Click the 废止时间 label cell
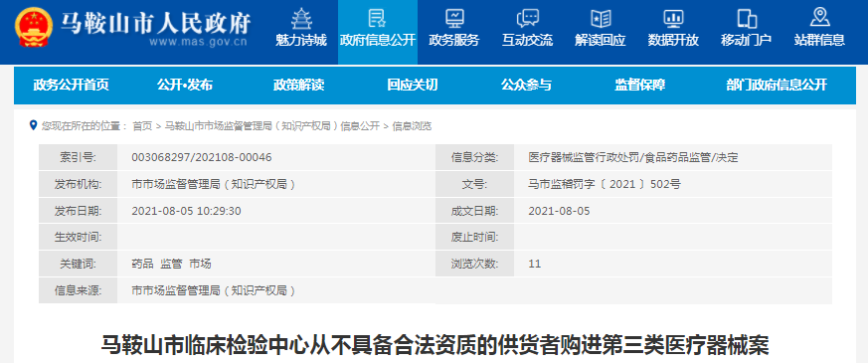This screenshot has height=363, width=868. (x=474, y=238)
